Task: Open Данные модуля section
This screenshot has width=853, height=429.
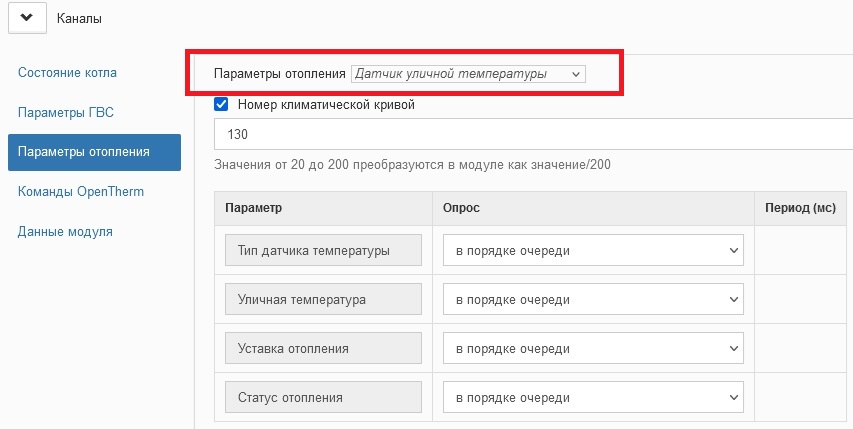Action: click(65, 232)
